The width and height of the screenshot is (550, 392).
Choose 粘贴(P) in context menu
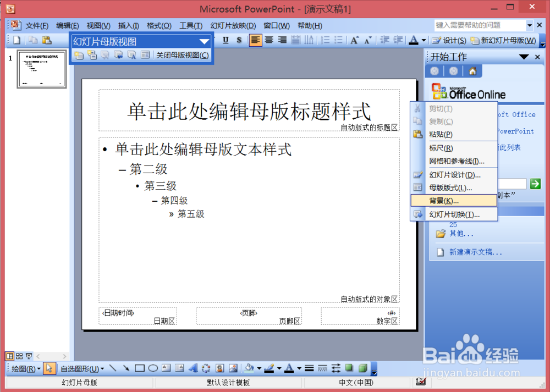click(x=454, y=134)
